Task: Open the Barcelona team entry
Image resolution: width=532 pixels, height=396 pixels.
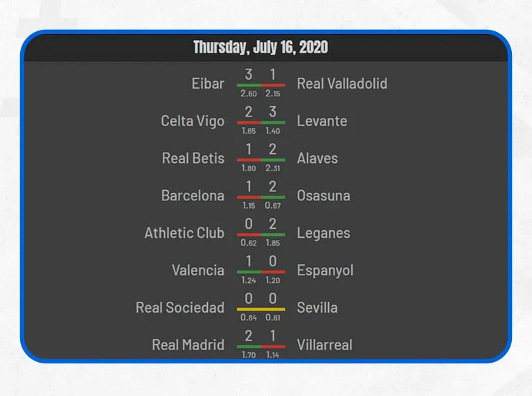Action: (x=193, y=196)
